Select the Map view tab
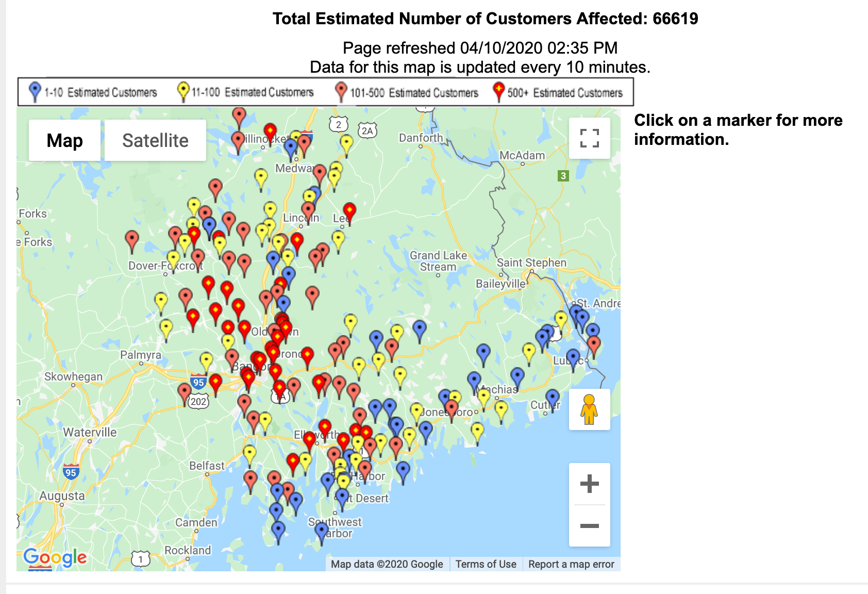This screenshot has width=868, height=594. click(x=64, y=140)
